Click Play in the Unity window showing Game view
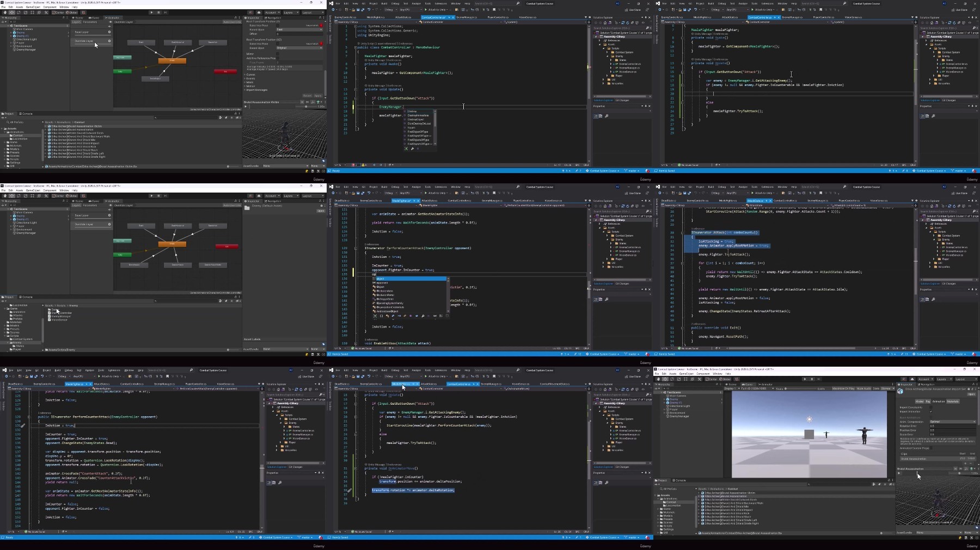980x550 pixels. (805, 379)
